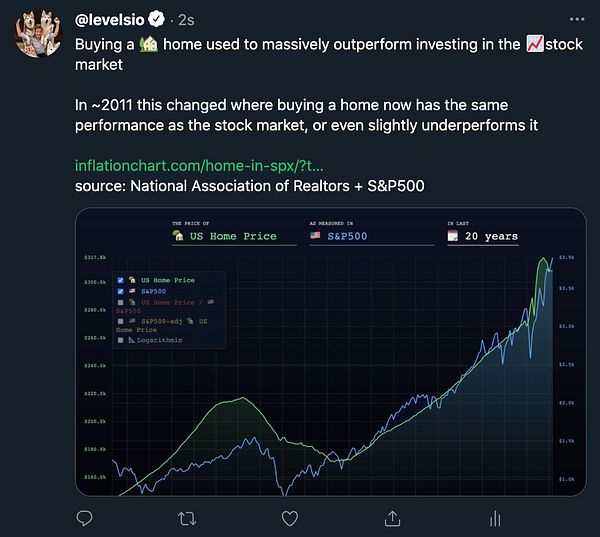
Task: Enable the S&P500-adj US Home Price checkbox
Action: [121, 321]
